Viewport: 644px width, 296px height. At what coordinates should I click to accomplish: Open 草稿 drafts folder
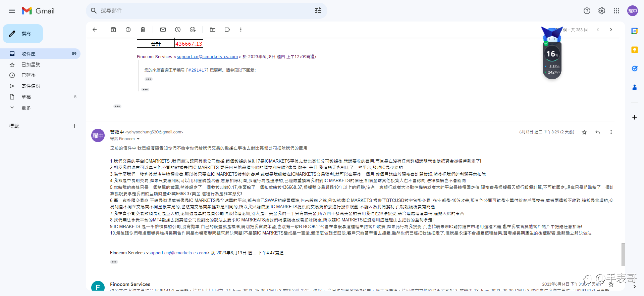tap(40, 97)
